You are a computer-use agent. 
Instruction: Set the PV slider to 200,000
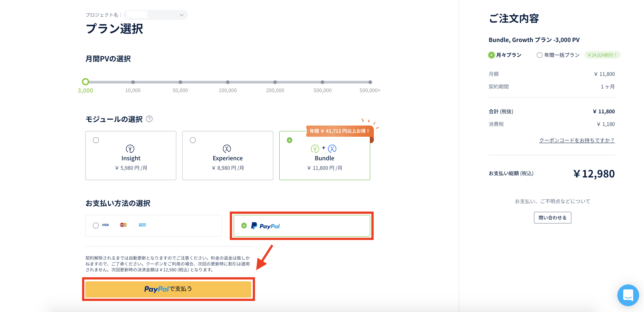click(x=275, y=82)
